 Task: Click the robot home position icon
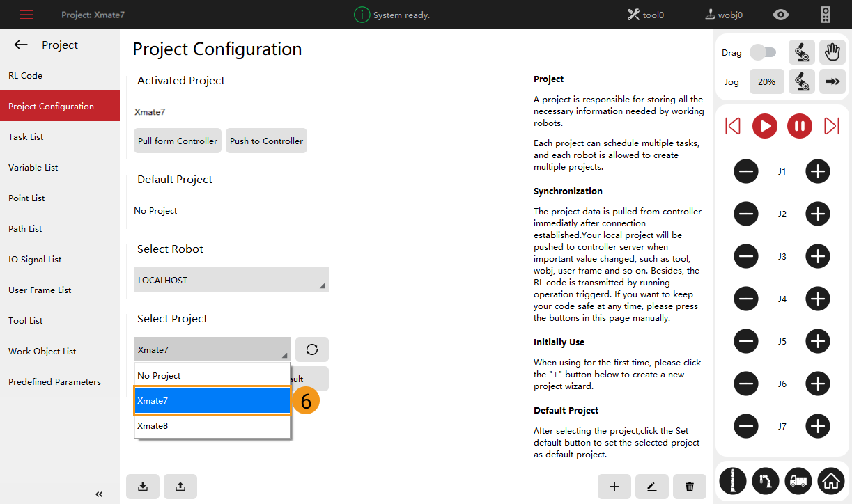830,480
